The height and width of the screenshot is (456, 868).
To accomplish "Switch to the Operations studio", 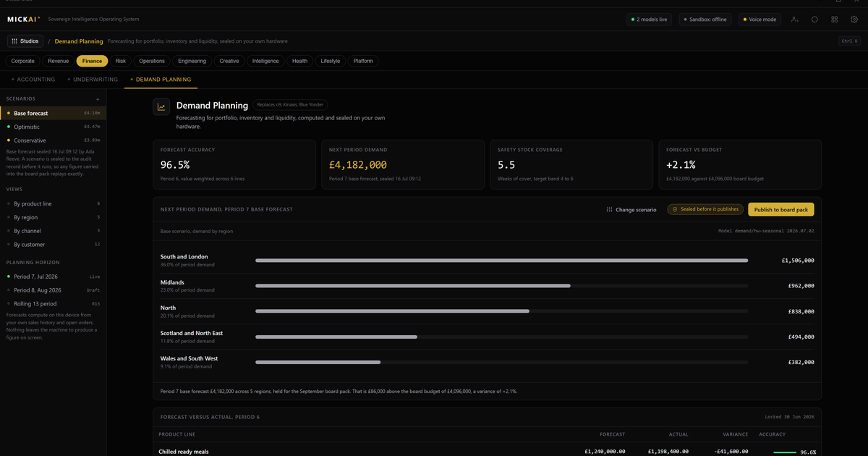I will [152, 61].
